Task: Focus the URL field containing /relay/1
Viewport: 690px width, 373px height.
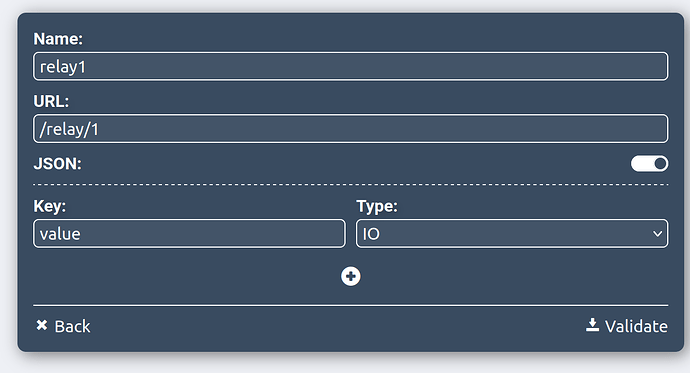Action: click(x=351, y=129)
